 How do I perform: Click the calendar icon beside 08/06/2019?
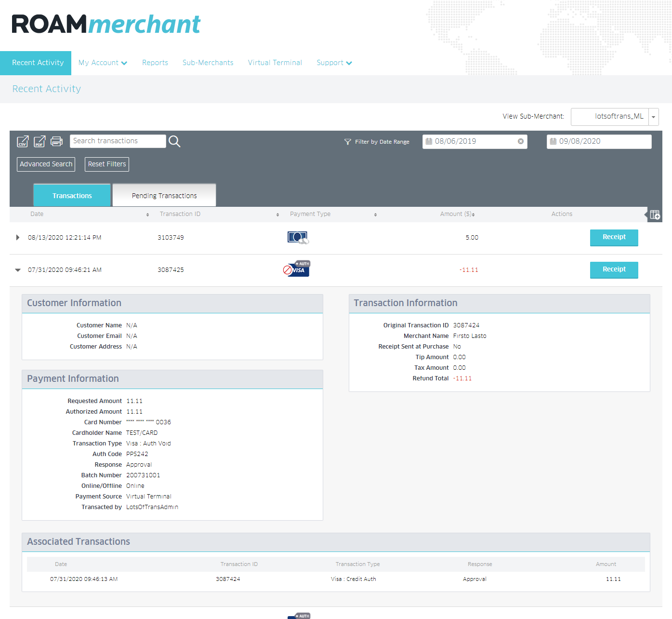point(429,141)
